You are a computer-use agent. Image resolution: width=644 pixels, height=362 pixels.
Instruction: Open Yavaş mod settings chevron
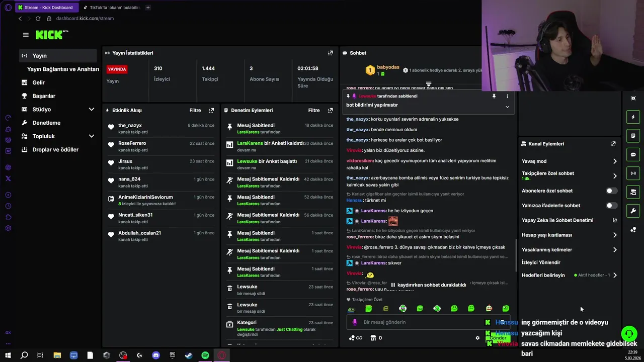pos(615,161)
